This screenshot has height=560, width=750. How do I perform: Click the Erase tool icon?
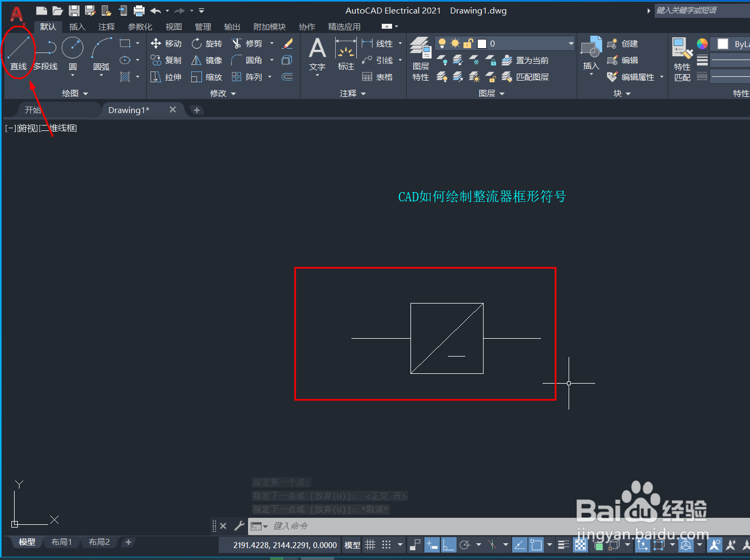point(288,43)
